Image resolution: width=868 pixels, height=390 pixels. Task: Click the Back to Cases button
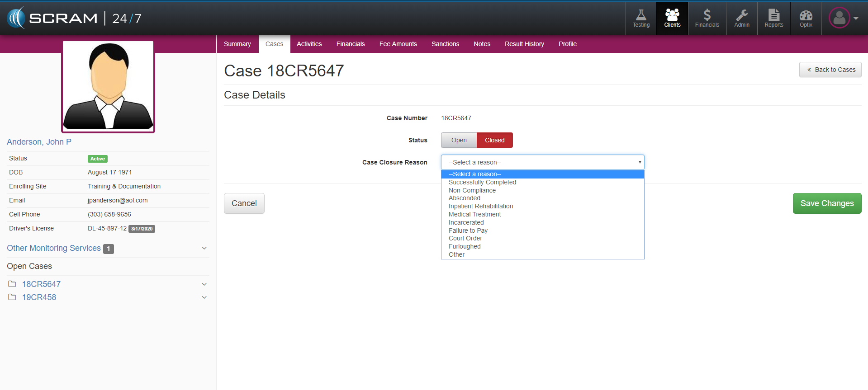pos(830,70)
